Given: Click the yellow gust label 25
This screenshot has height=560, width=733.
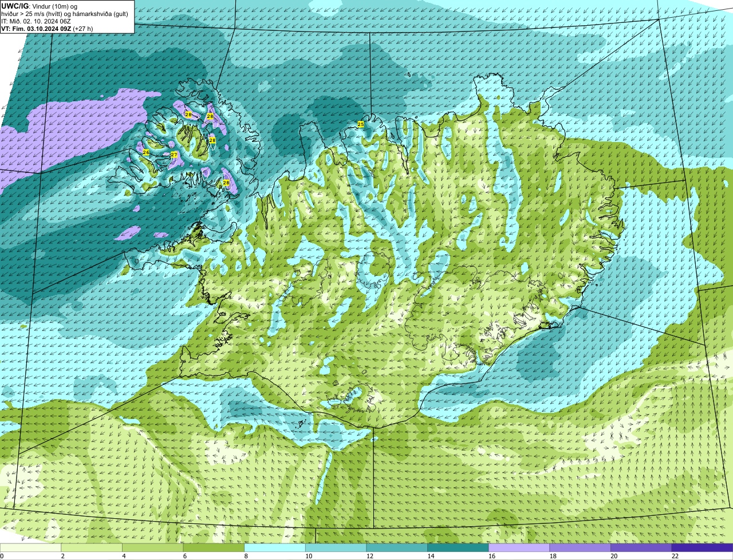Looking at the screenshot, I should 361,124.
